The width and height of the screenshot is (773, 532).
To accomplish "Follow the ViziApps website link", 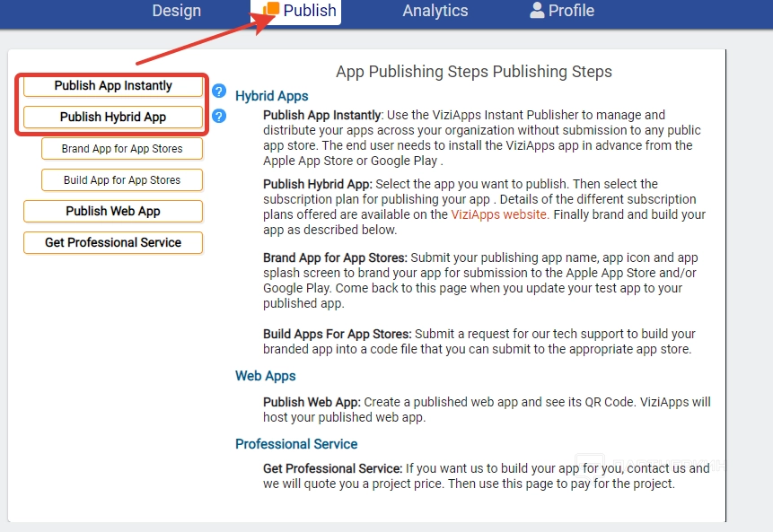I will pos(499,214).
